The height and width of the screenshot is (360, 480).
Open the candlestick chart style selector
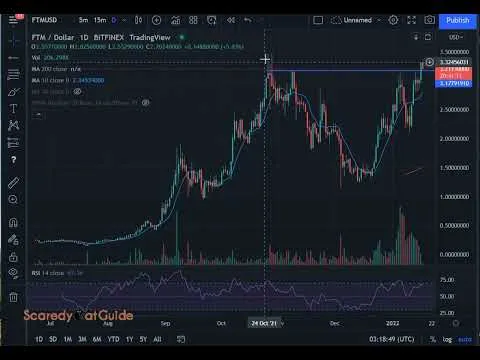[x=138, y=20]
